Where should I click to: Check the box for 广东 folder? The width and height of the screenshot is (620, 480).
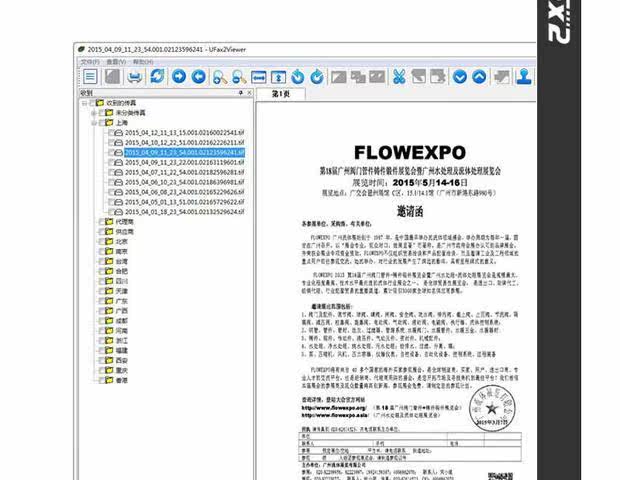point(101,301)
